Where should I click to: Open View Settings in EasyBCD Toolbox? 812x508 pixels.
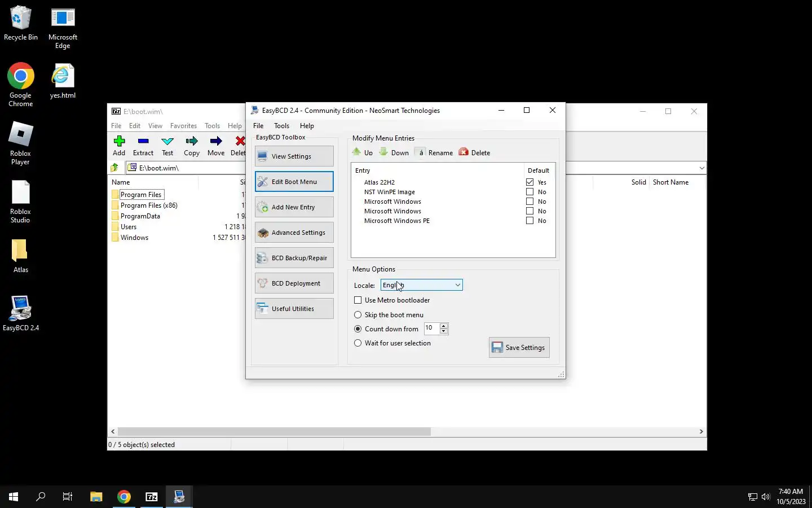tap(294, 156)
